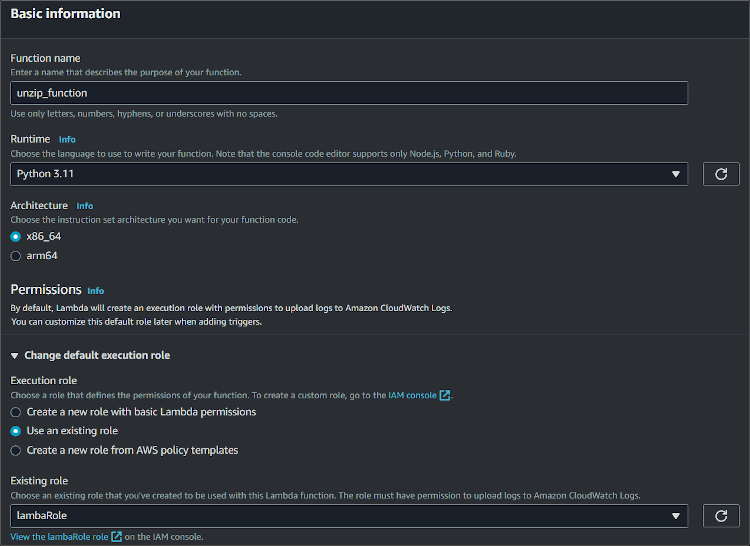Choose Create a new role from AWS policy templates

[16, 450]
